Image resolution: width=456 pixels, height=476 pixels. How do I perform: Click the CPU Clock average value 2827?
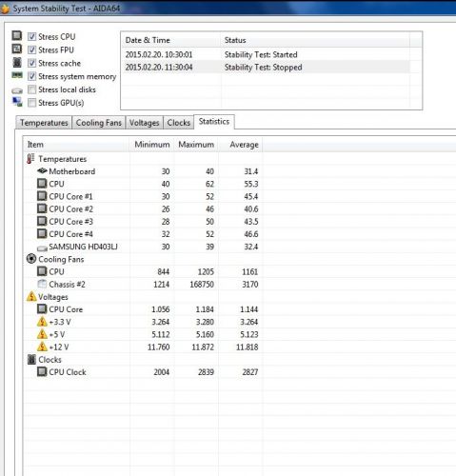pyautogui.click(x=250, y=372)
